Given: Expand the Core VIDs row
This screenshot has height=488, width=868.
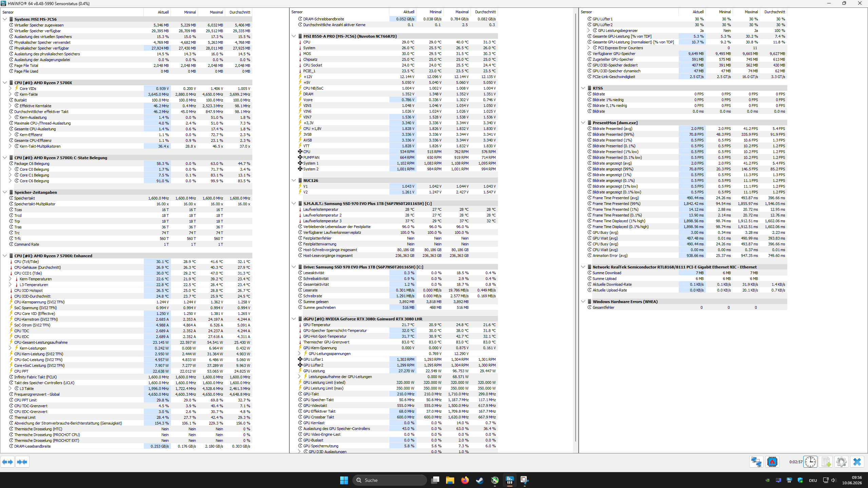Looking at the screenshot, I should click(10, 89).
